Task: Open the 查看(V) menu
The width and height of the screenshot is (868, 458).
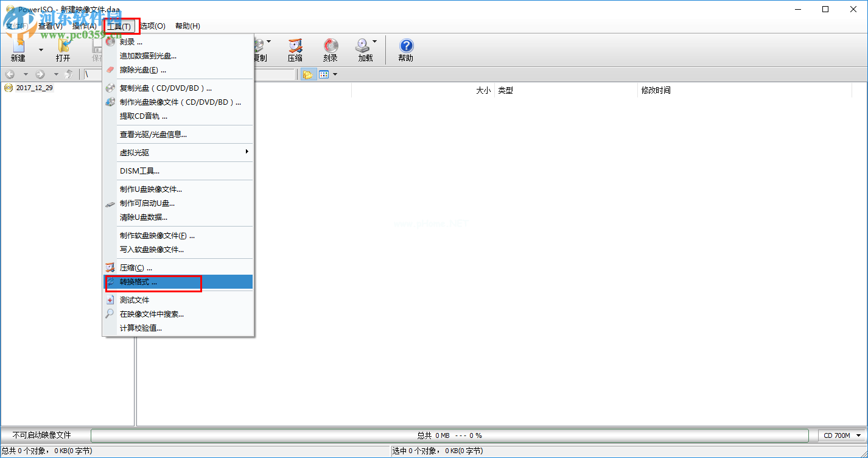Action: 50,26
